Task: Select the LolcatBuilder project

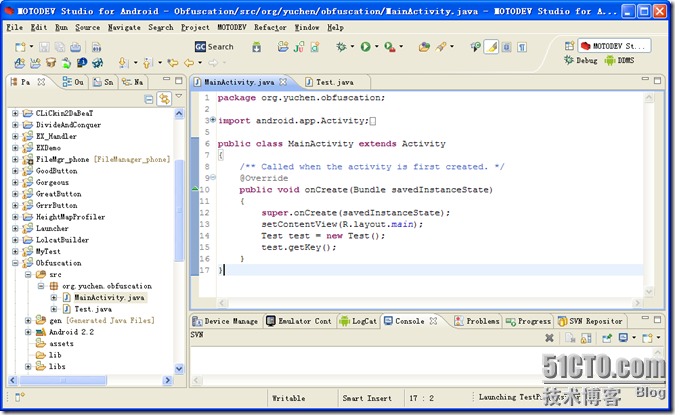Action: [x=62, y=240]
